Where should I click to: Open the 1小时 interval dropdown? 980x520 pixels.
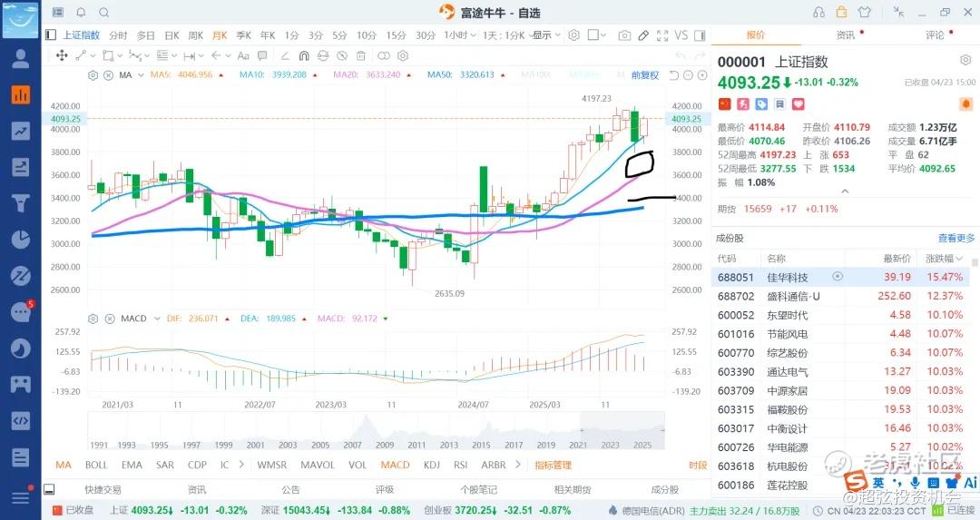coord(460,35)
